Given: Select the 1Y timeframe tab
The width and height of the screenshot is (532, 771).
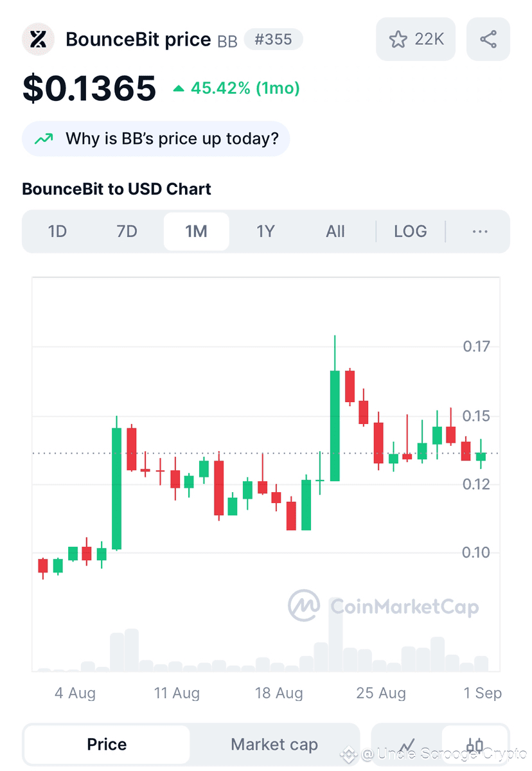Looking at the screenshot, I should [x=266, y=231].
